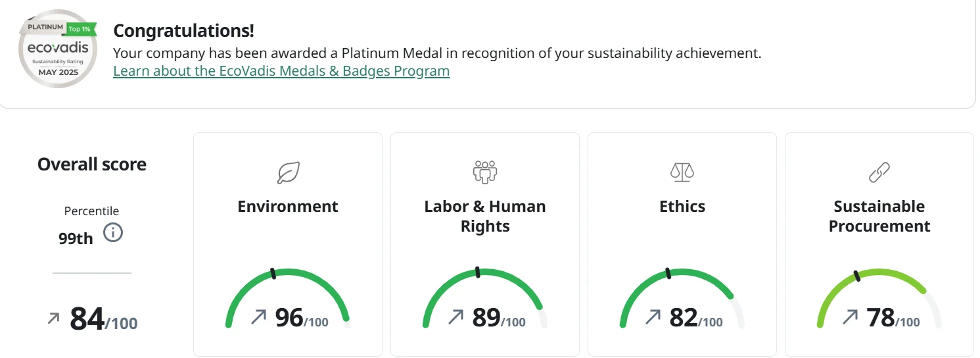980x358 pixels.
Task: Select the Environment card title
Action: coord(288,207)
